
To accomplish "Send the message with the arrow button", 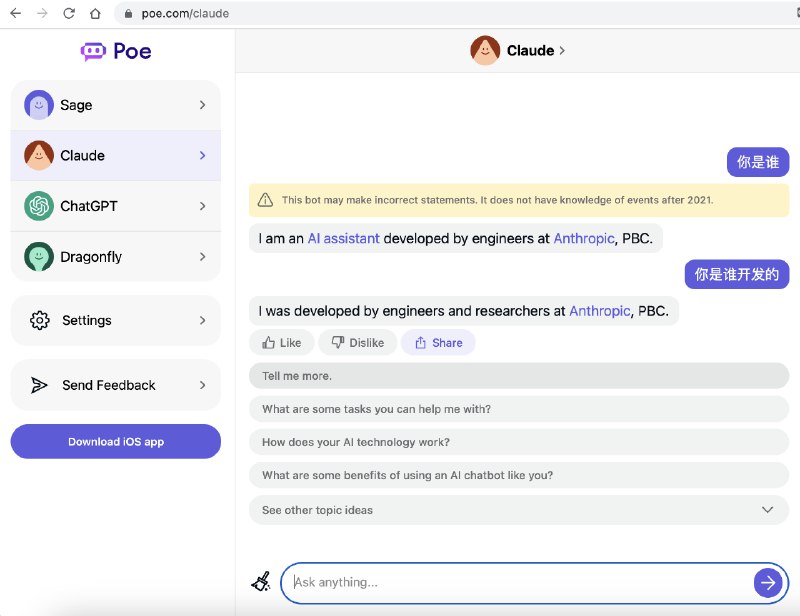I will (768, 582).
